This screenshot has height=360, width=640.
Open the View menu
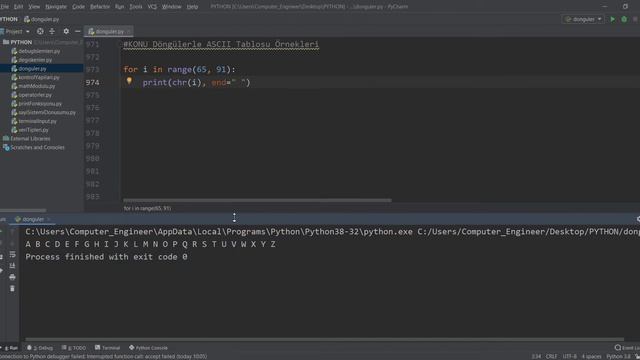pyautogui.click(x=34, y=7)
